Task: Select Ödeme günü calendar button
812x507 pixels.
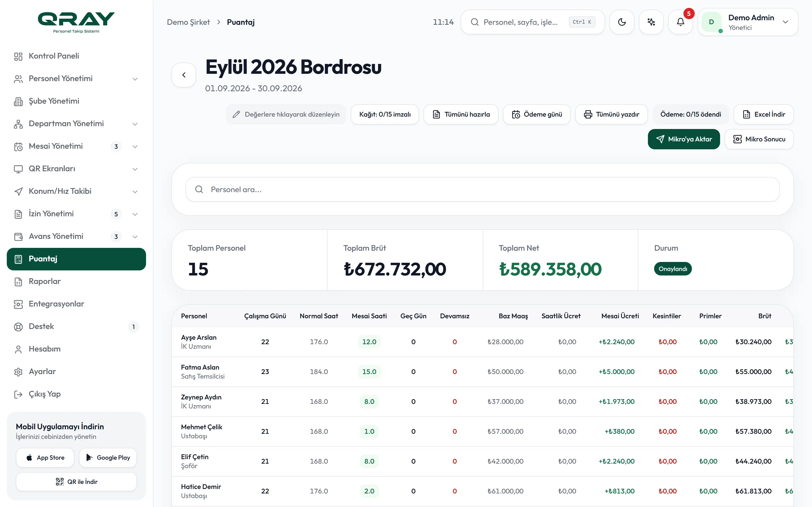Action: [537, 114]
